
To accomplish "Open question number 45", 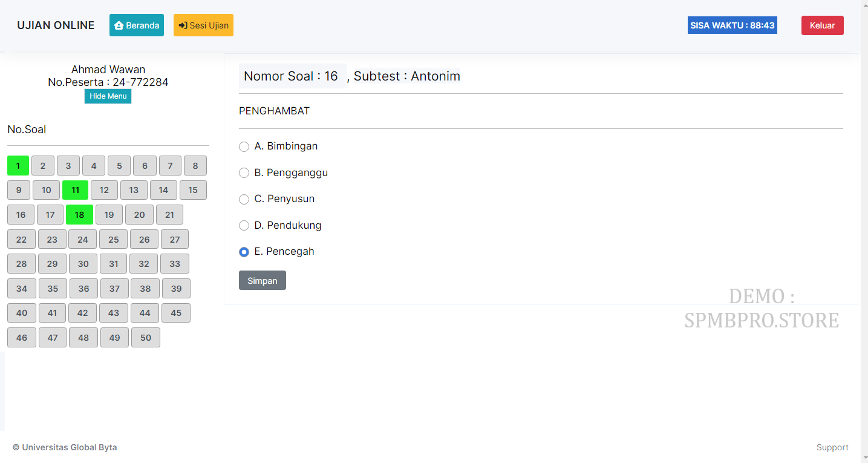I will pyautogui.click(x=176, y=313).
